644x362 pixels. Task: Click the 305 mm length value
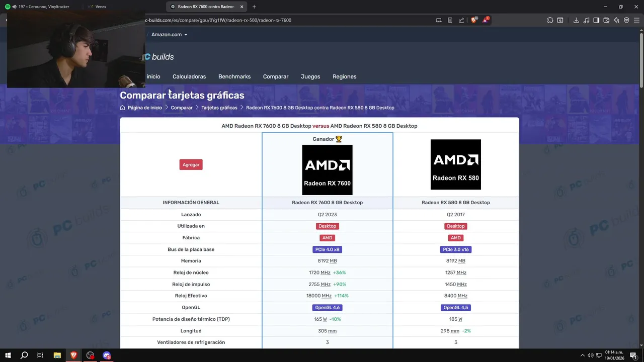coord(327,331)
